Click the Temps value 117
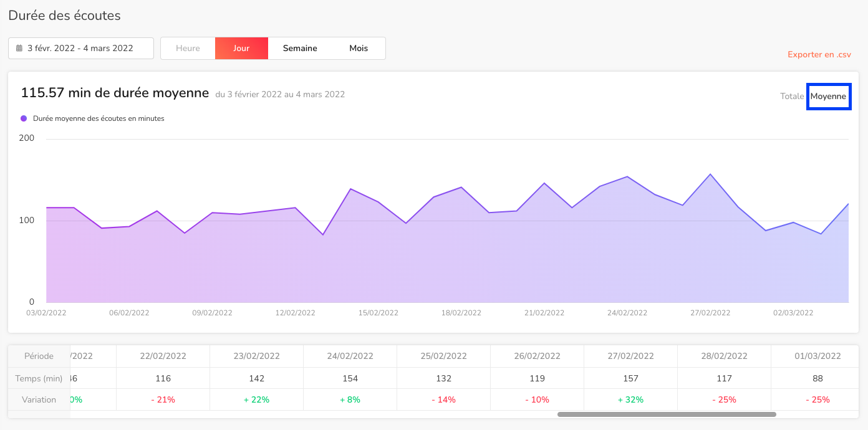Screen dimensions: 868x430 click(725, 378)
